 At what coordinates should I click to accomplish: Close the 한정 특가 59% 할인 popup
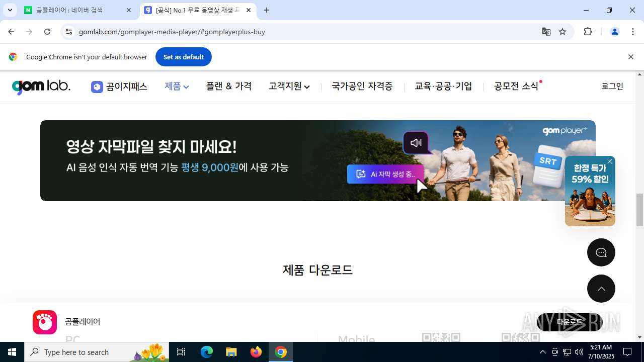click(x=610, y=161)
